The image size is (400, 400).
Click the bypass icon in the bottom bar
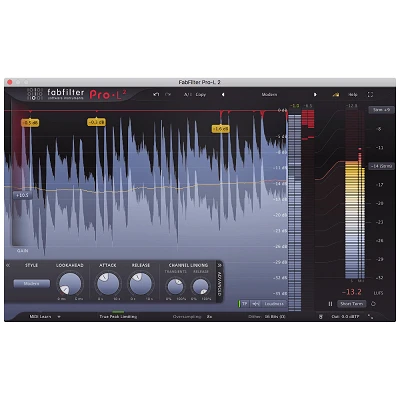(321, 316)
